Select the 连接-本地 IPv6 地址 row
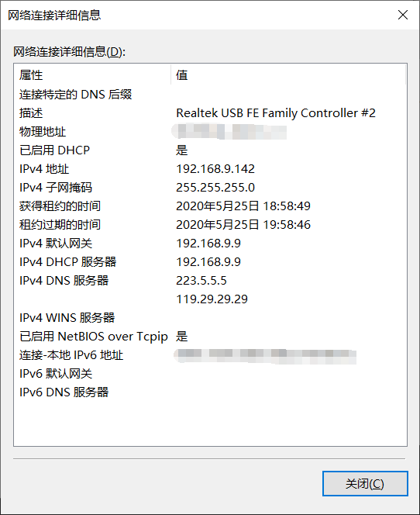This screenshot has height=515, width=420. [x=210, y=355]
